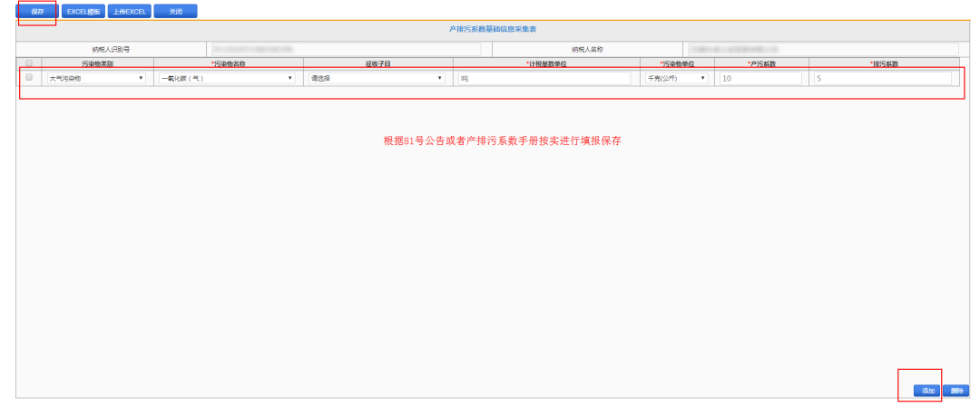Click the 污染物名称 column header
Image resolution: width=980 pixels, height=407 pixels.
228,63
